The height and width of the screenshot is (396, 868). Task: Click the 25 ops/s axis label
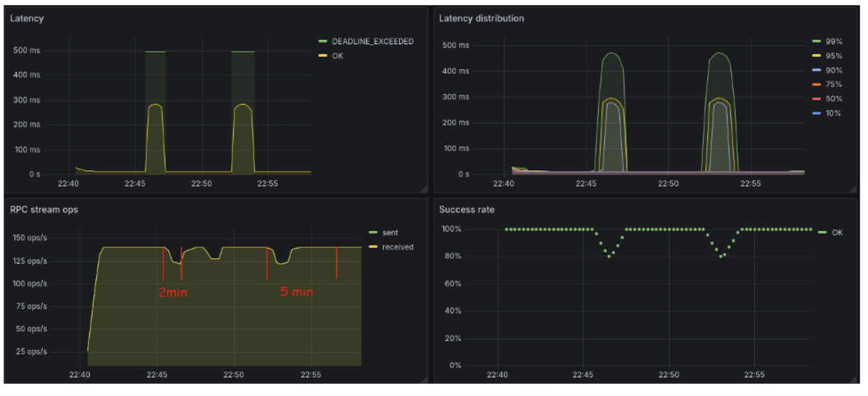pyautogui.click(x=33, y=351)
